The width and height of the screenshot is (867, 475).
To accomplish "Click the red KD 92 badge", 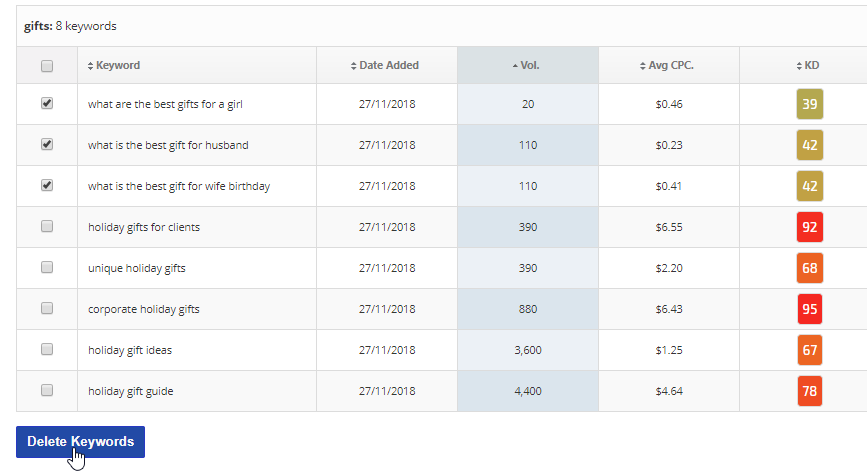I will click(x=810, y=227).
